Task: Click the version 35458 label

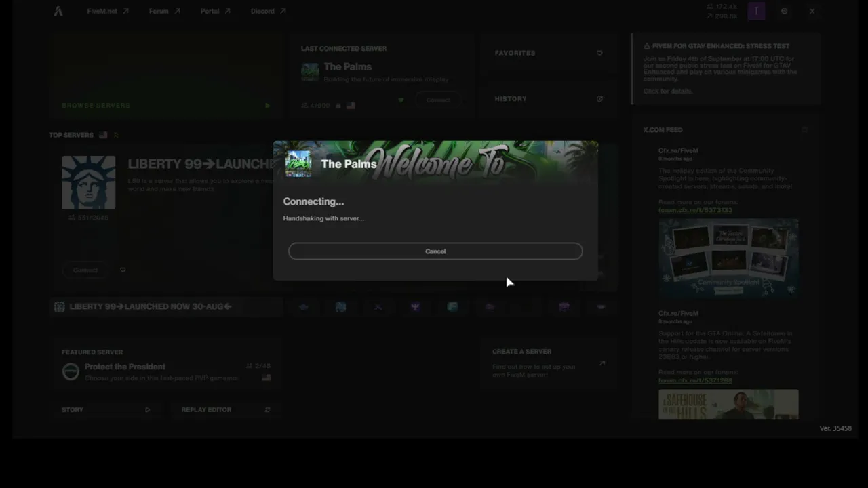Action: 835,428
